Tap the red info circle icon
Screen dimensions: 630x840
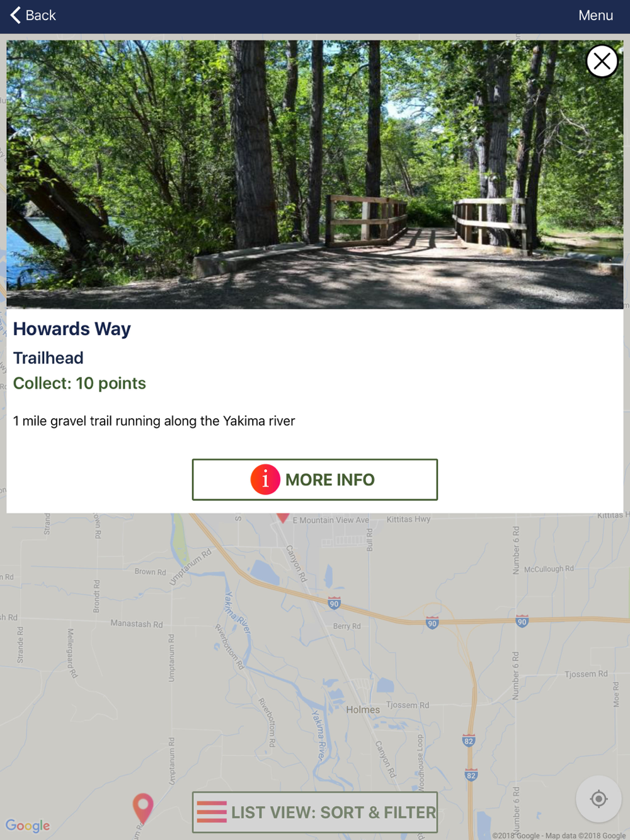tap(265, 480)
